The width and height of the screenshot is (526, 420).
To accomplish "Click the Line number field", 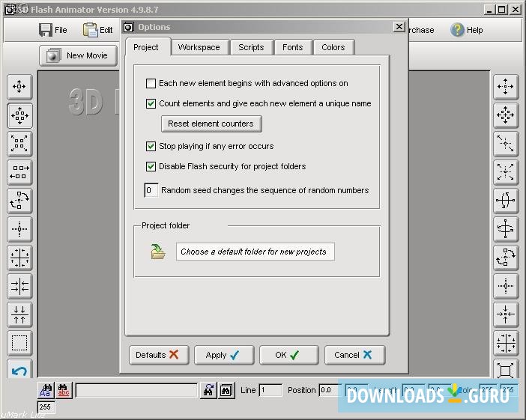I will pyautogui.click(x=270, y=391).
